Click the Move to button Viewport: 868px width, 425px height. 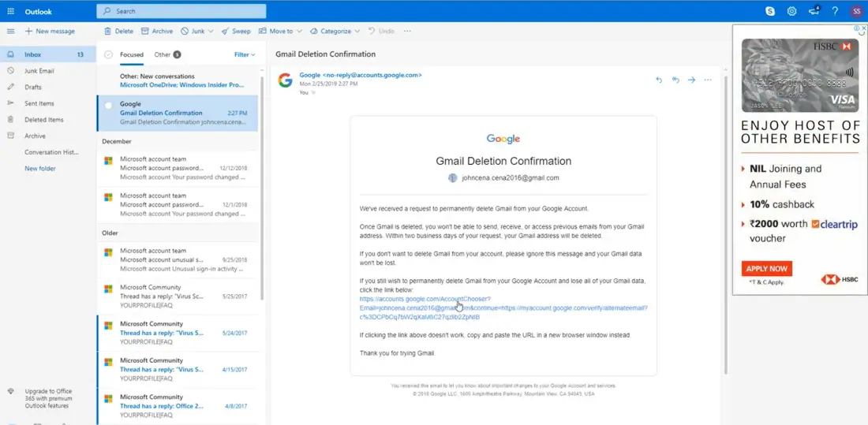tap(277, 31)
